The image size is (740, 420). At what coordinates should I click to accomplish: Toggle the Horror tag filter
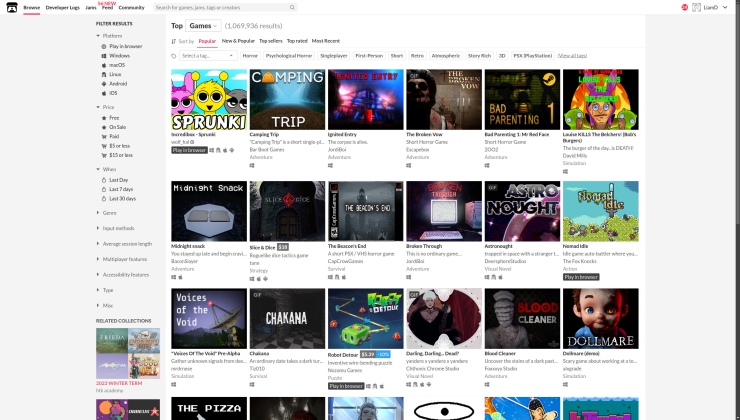(250, 56)
